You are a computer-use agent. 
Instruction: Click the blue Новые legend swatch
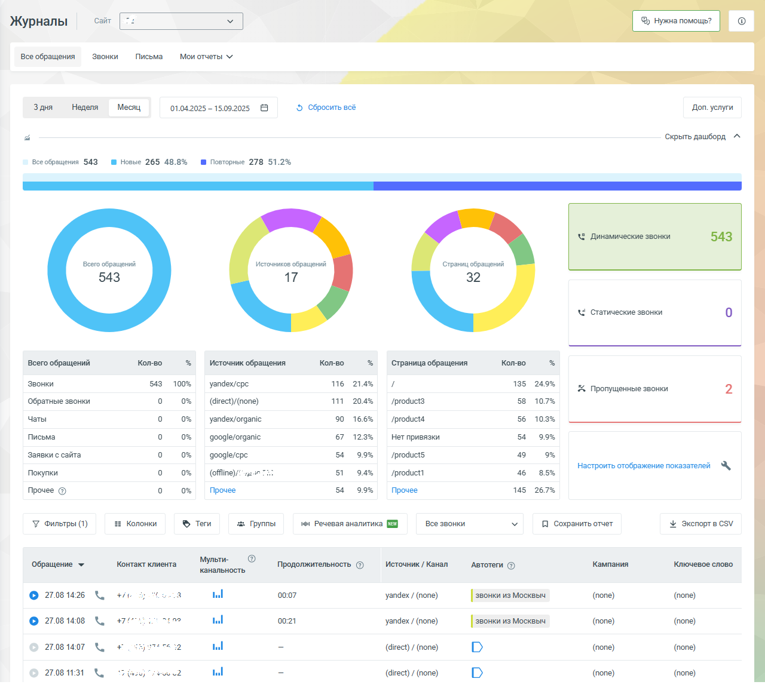[x=114, y=162]
